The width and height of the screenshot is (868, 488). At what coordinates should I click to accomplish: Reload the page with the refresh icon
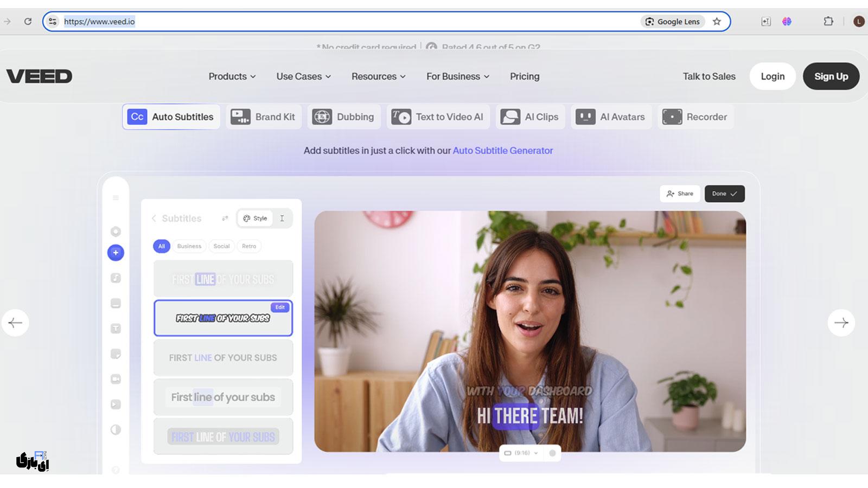28,22
